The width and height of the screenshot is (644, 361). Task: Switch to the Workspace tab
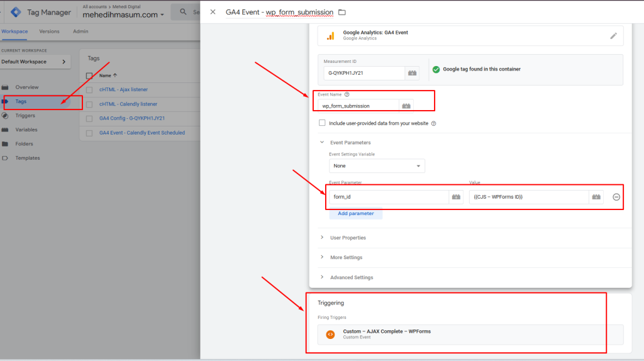14,31
